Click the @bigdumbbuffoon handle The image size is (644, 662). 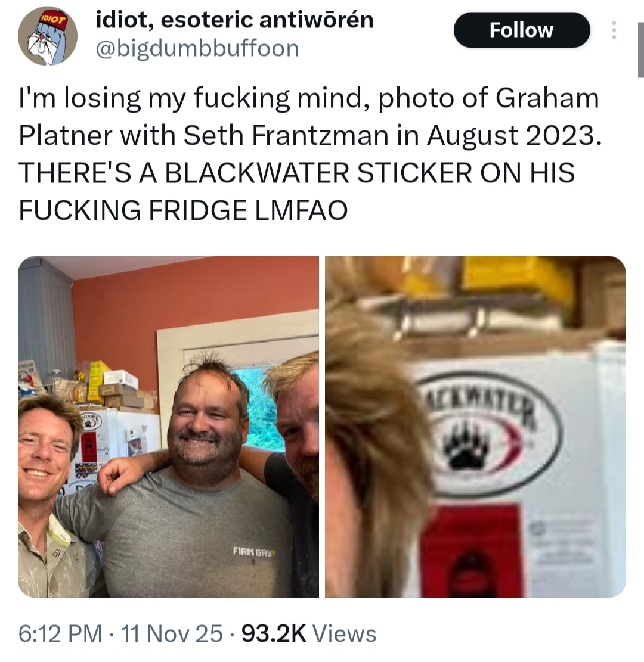[x=197, y=48]
